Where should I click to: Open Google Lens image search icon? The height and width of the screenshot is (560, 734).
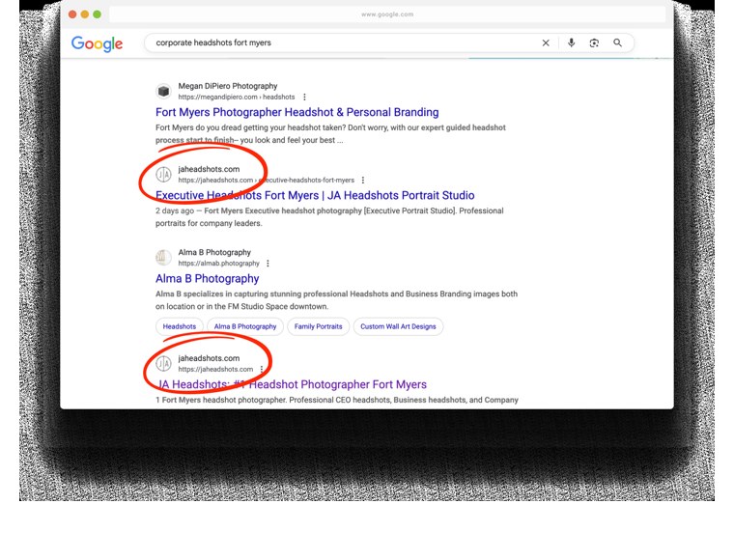pyautogui.click(x=594, y=43)
